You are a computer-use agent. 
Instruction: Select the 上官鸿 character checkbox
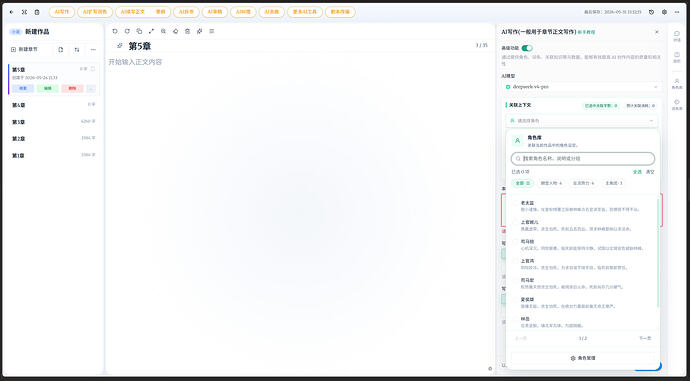click(x=515, y=261)
